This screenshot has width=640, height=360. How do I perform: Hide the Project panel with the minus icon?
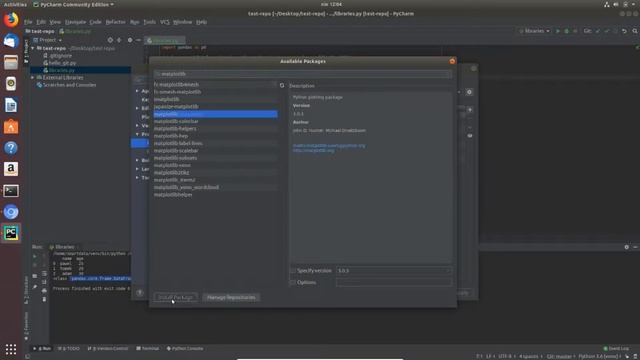139,40
